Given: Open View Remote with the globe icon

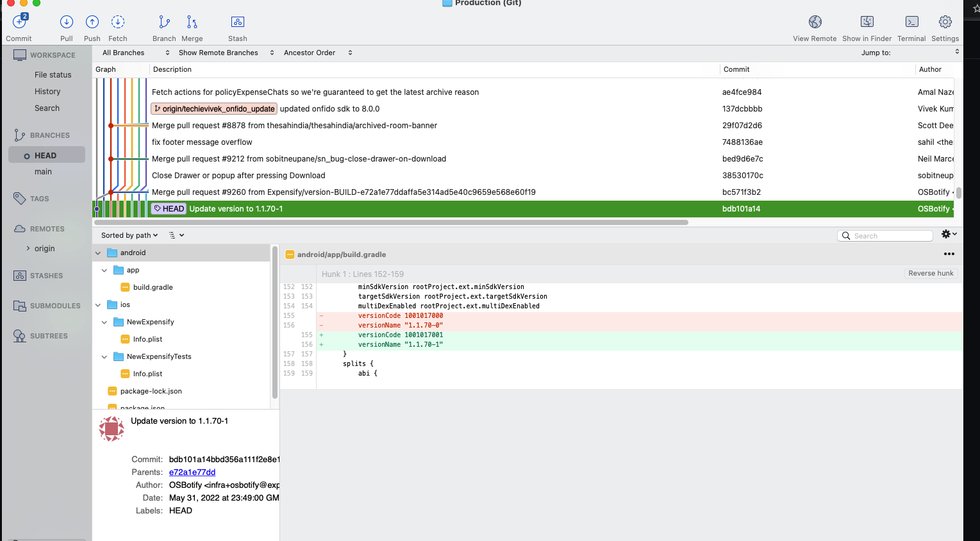Looking at the screenshot, I should pyautogui.click(x=815, y=21).
